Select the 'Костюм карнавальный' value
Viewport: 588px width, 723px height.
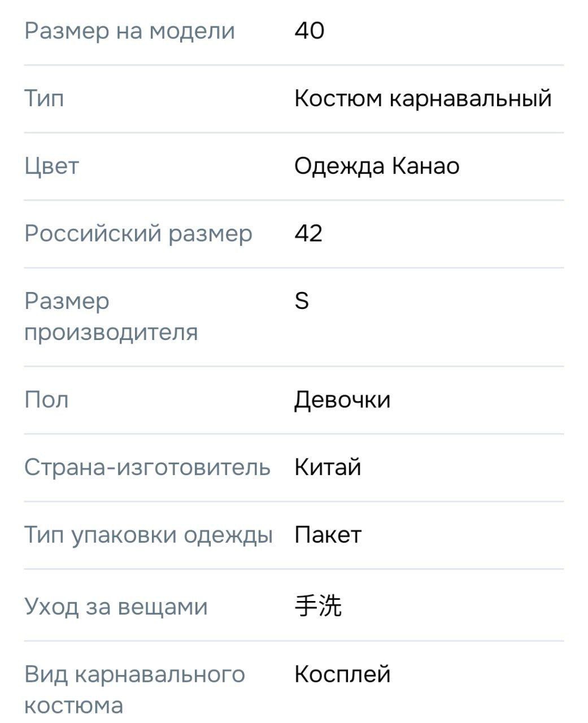click(x=423, y=98)
